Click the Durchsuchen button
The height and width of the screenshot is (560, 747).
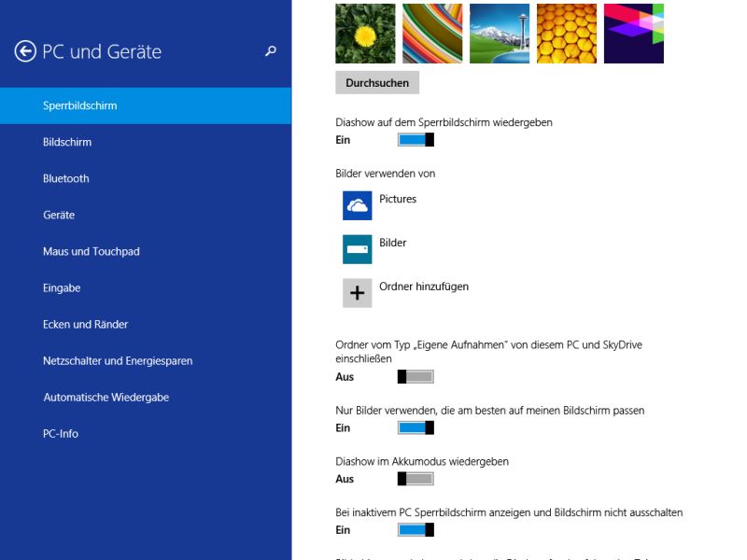[x=377, y=83]
